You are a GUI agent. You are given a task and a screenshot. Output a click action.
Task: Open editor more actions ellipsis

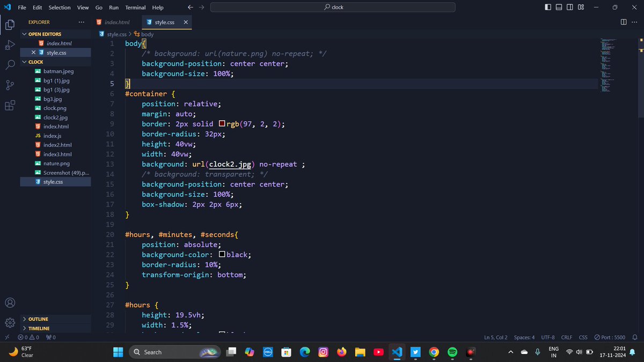(635, 22)
